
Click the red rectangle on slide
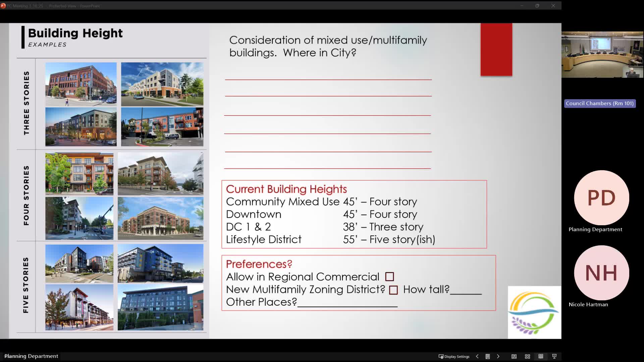[x=496, y=50]
